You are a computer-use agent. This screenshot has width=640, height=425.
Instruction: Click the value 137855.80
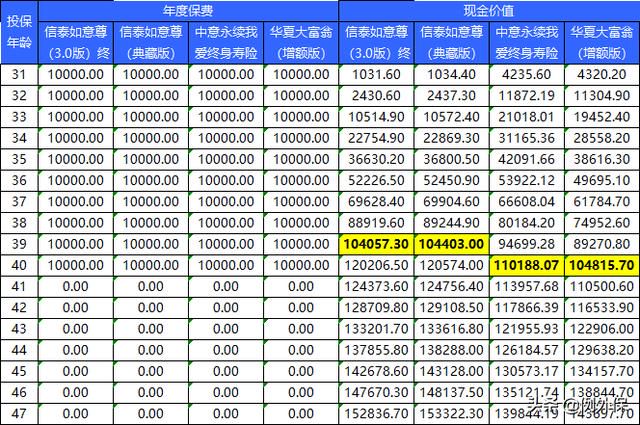[x=376, y=350]
